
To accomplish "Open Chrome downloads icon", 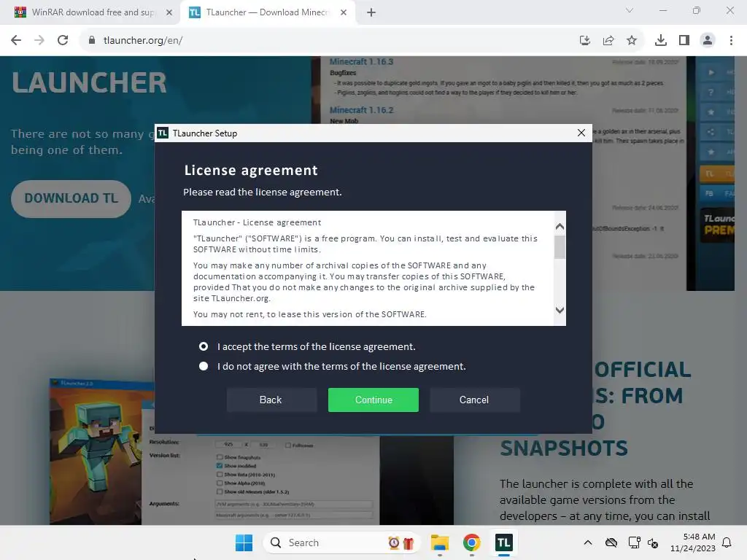I will pyautogui.click(x=661, y=41).
